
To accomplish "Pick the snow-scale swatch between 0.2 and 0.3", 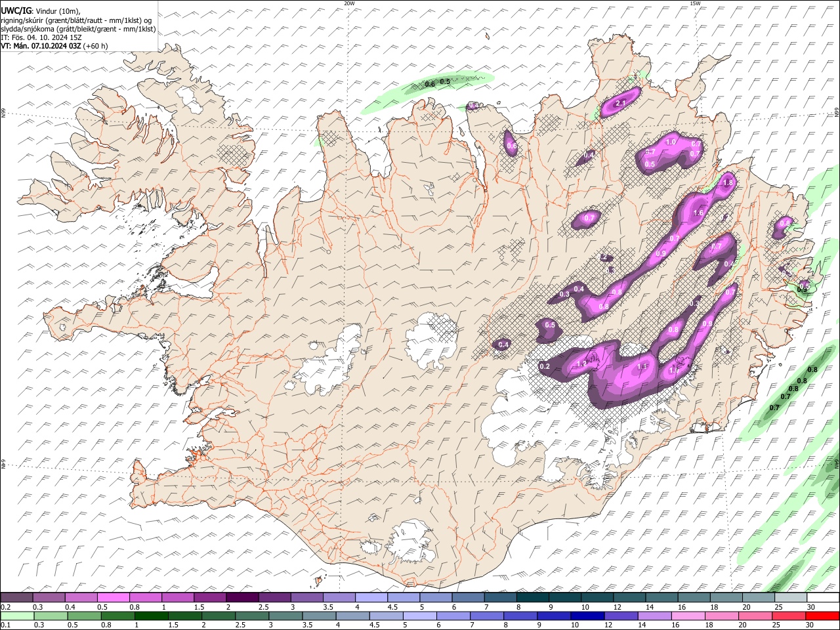I will [16, 597].
